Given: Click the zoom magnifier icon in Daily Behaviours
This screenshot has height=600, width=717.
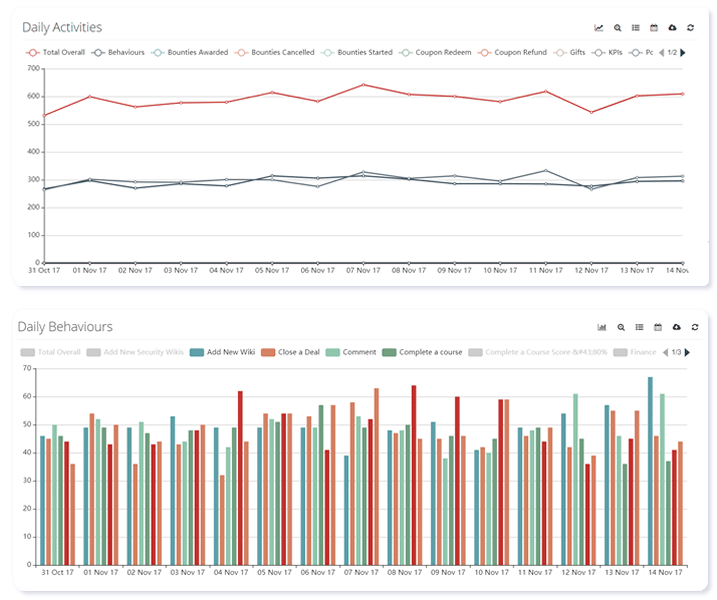Looking at the screenshot, I should (621, 327).
